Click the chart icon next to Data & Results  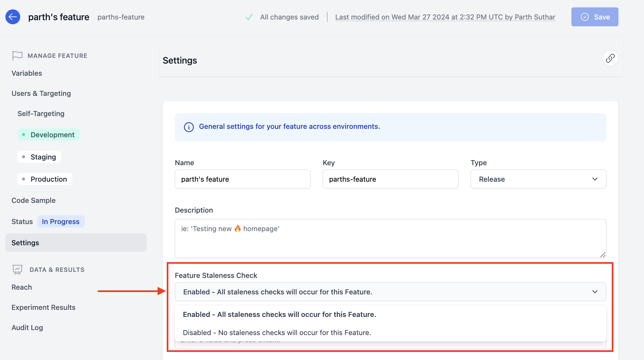pos(17,269)
